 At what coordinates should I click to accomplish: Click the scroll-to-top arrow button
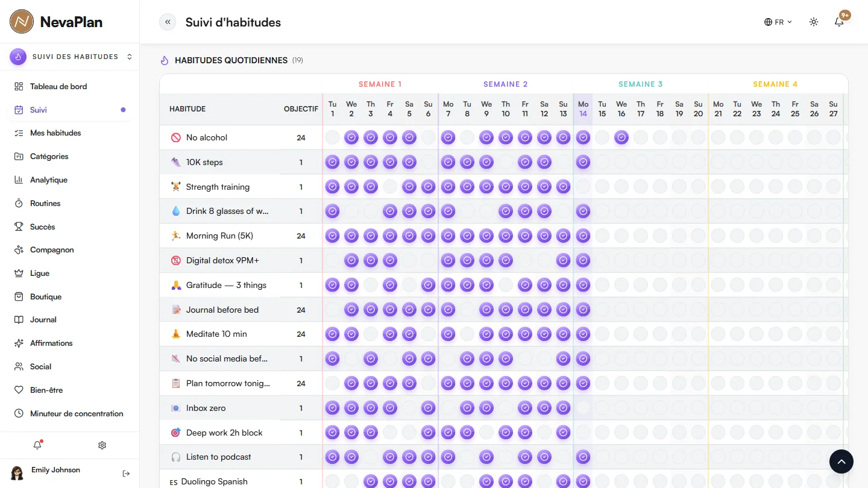coord(841,461)
